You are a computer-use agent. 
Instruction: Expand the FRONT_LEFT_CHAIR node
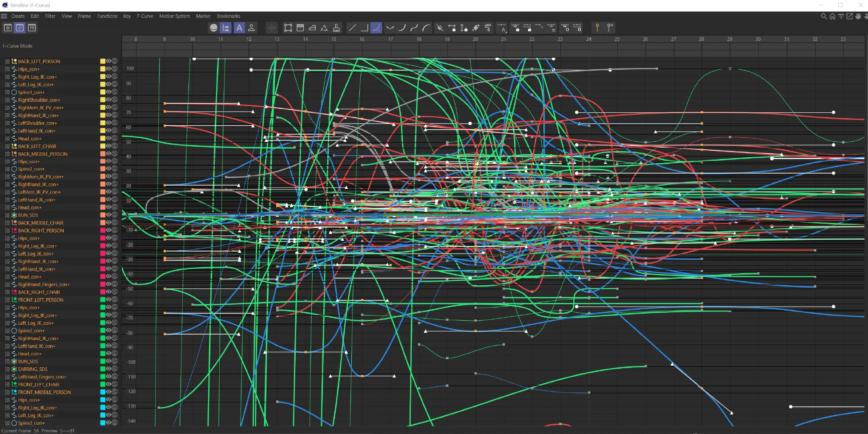[7, 384]
